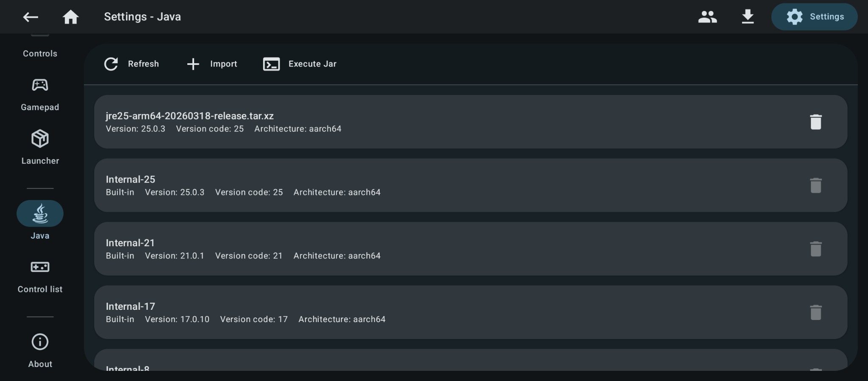
Task: Click the 'Version: 17.0.10' text
Action: [x=177, y=320]
